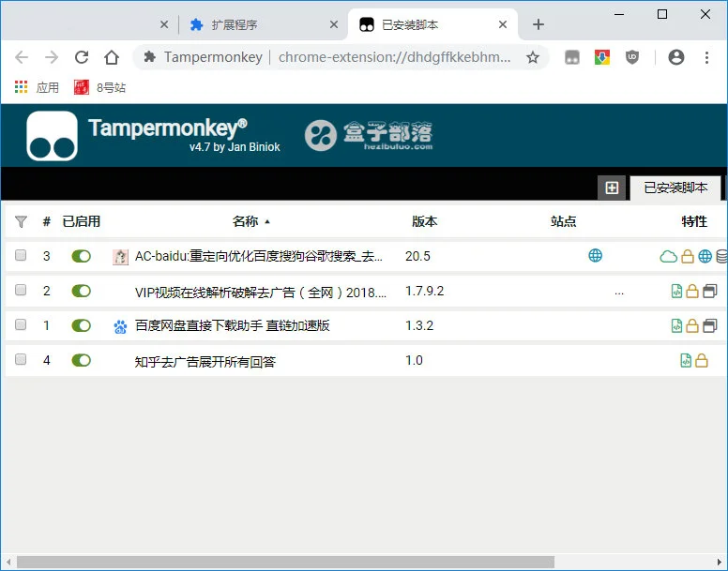Screen dimensions: 728x571
Task: Click the Tampermonkey logo in the header
Action: (x=52, y=136)
